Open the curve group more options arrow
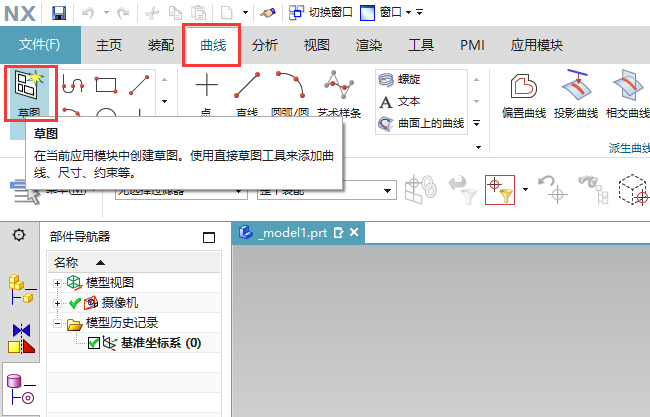Screen dimensions: 650x417 pos(478,148)
